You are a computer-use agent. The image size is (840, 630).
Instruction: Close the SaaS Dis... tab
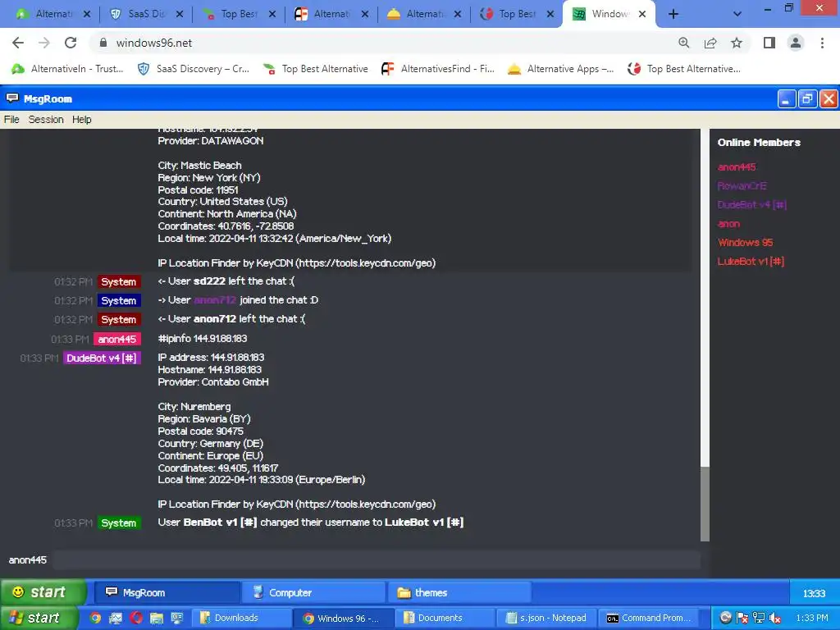click(x=180, y=14)
